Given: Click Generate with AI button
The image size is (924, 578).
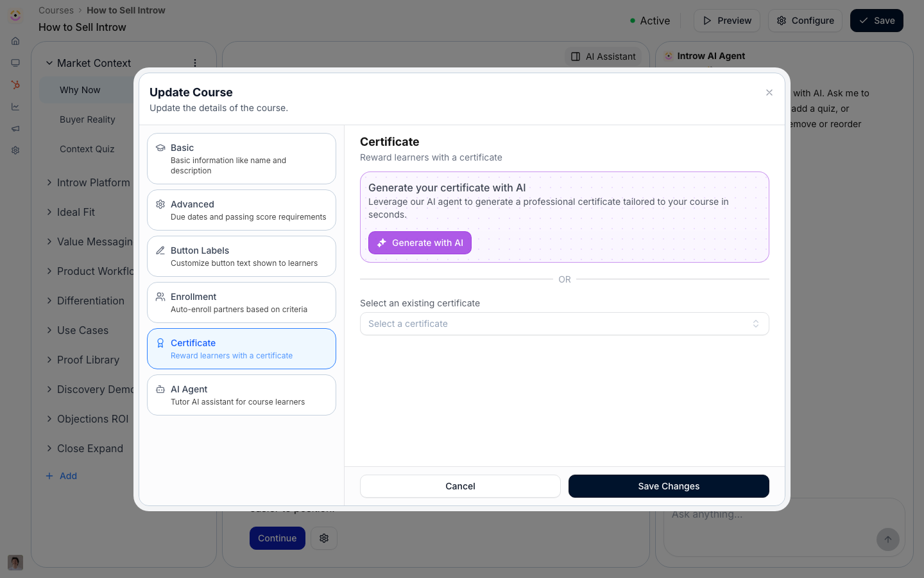Looking at the screenshot, I should click(420, 243).
